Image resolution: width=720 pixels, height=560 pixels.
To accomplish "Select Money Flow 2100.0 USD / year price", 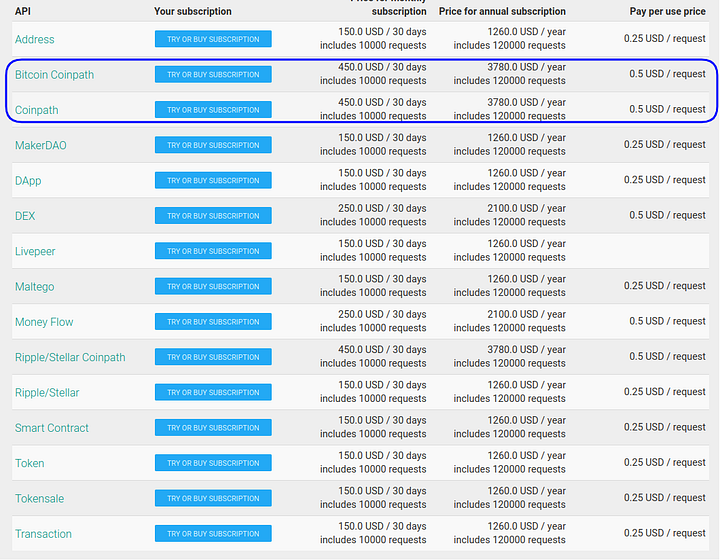I will click(527, 314).
